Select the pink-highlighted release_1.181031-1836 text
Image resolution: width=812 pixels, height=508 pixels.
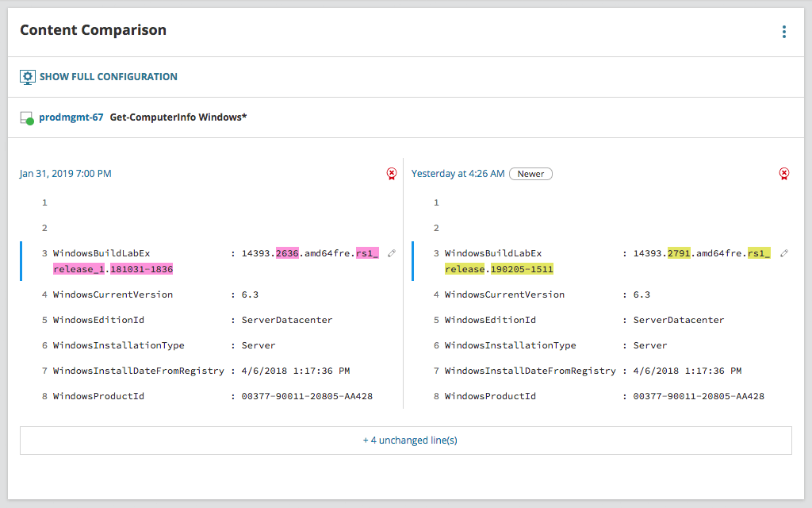(x=112, y=269)
